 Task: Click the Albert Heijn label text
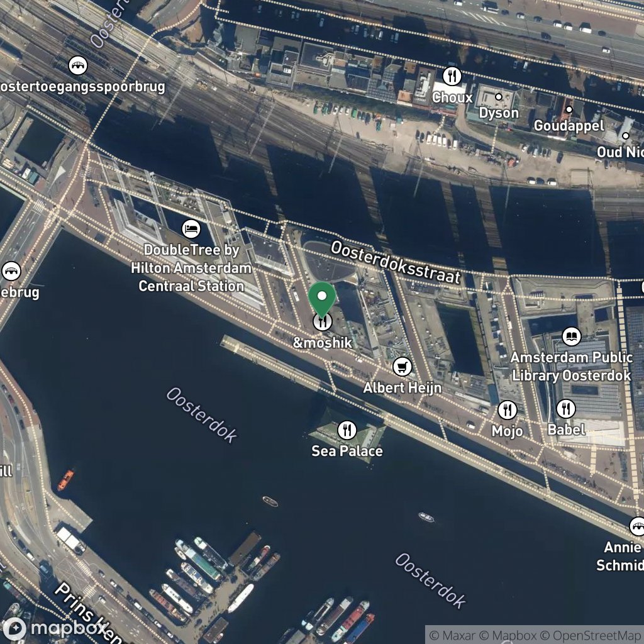[x=402, y=387]
